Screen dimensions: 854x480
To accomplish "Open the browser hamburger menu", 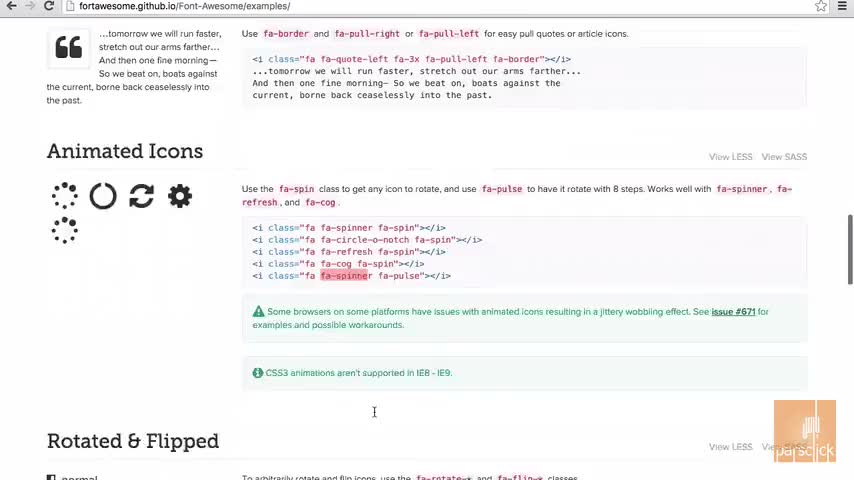I will coord(842,6).
